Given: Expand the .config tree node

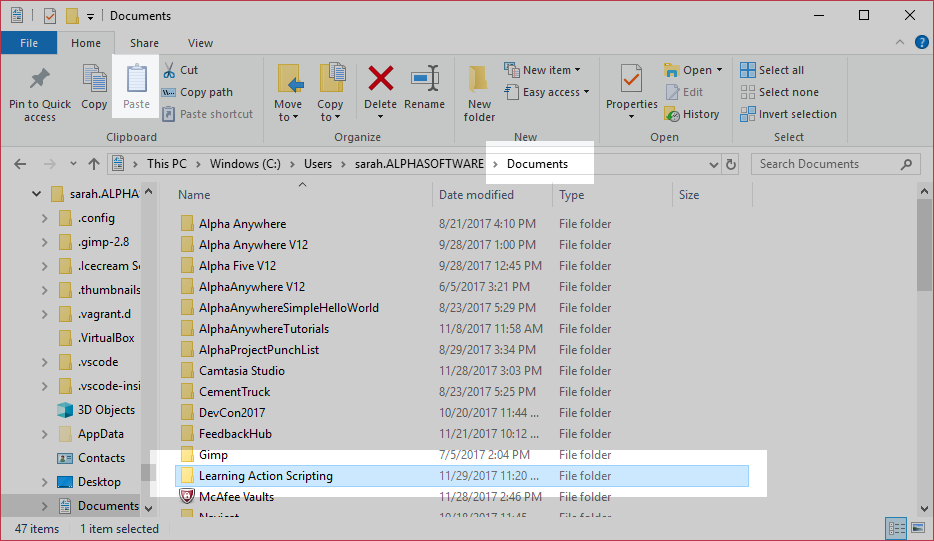Looking at the screenshot, I should (45, 219).
